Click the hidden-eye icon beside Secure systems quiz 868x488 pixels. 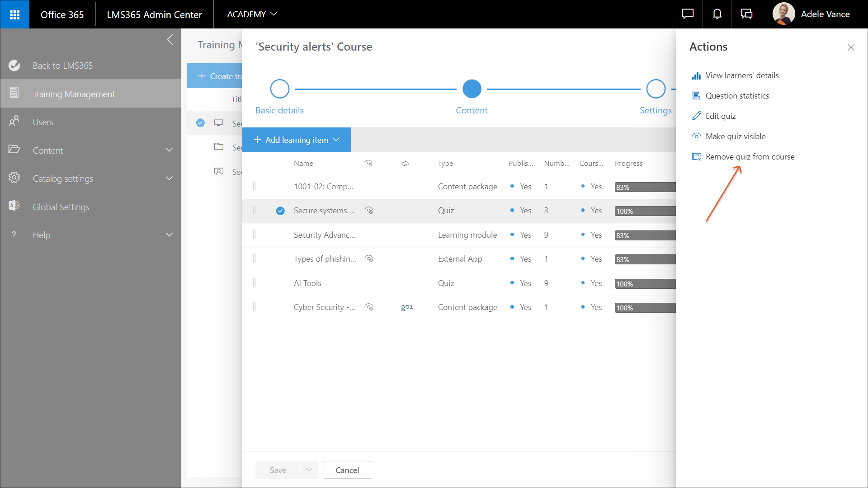(369, 211)
